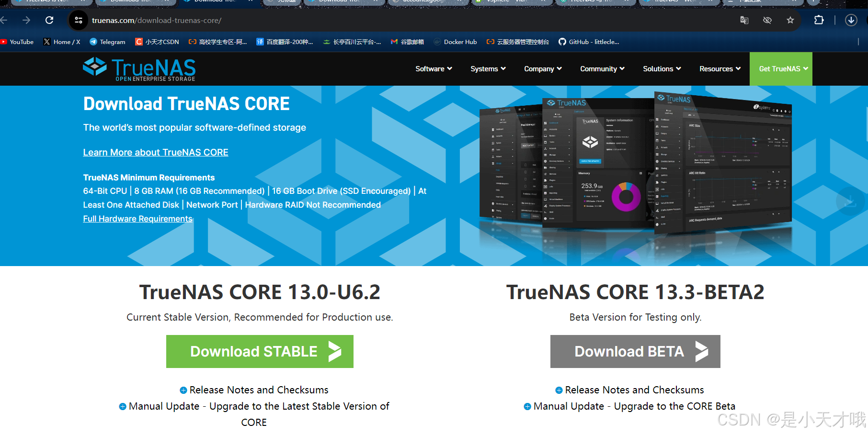Viewport: 868px width, 435px height.
Task: Expand Manual Update to the CORE Beta
Action: (x=629, y=406)
